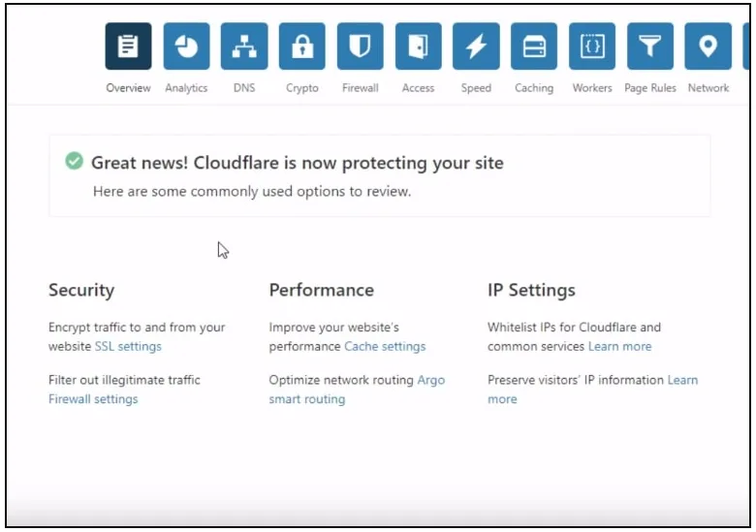
Task: Click Learn more for whitelisting IPs
Action: (620, 347)
